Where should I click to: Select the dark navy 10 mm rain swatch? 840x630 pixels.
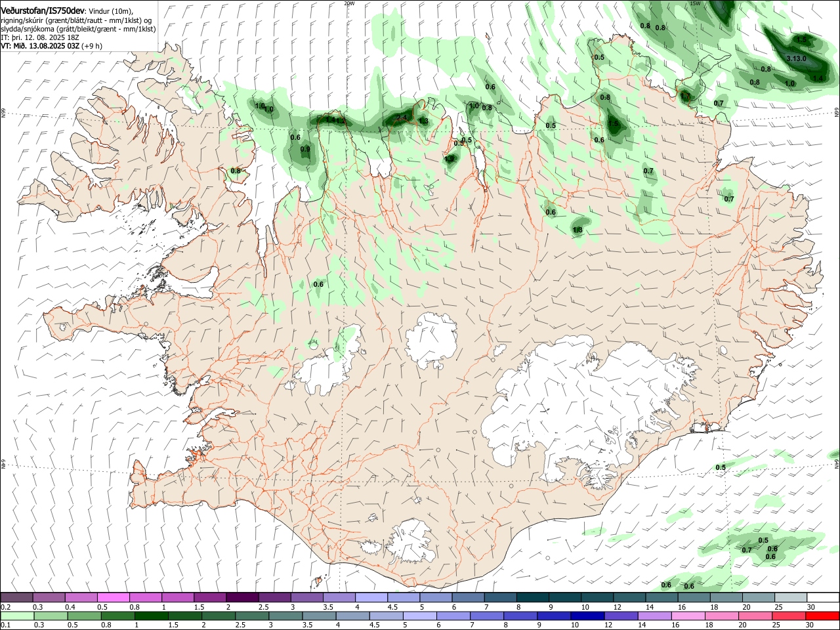(x=587, y=616)
